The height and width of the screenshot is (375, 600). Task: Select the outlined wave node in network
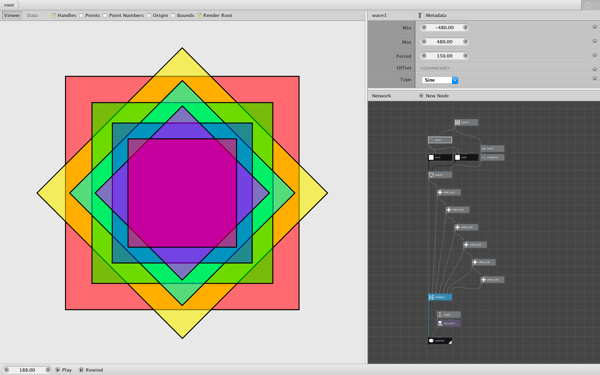coord(440,140)
